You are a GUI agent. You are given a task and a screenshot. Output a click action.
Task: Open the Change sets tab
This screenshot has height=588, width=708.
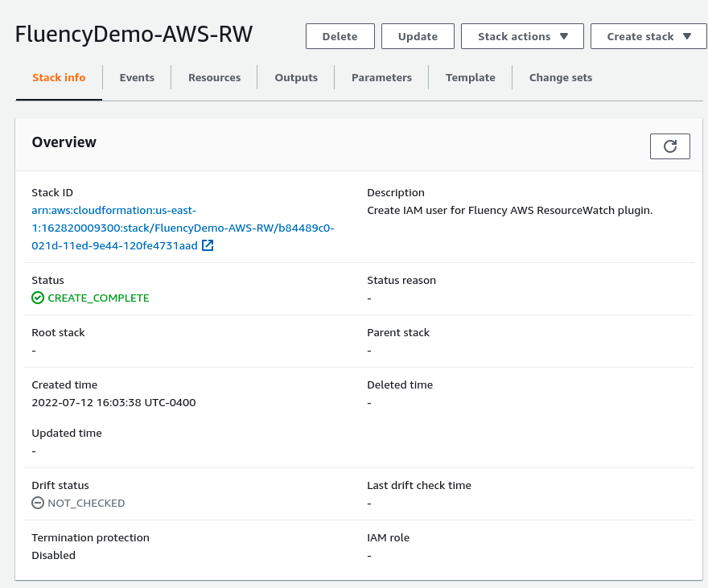pos(561,77)
